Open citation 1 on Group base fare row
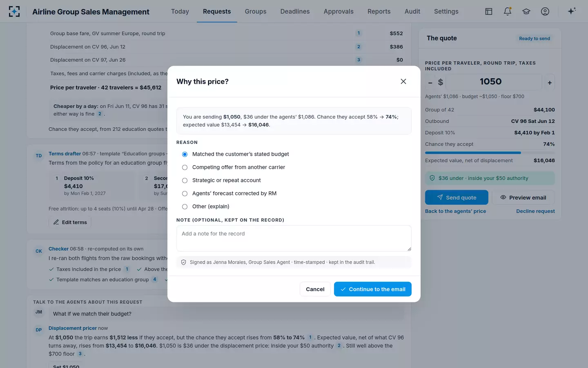Image resolution: width=588 pixels, height=368 pixels. click(359, 33)
